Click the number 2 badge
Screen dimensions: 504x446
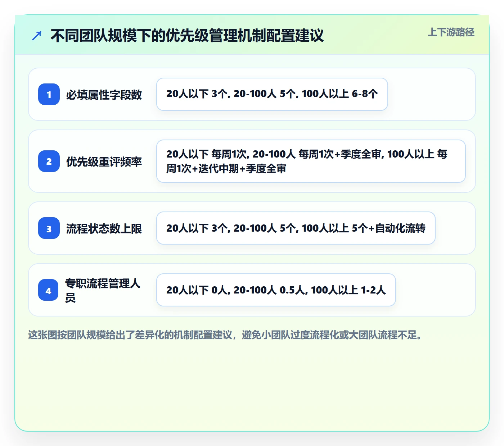(x=49, y=161)
